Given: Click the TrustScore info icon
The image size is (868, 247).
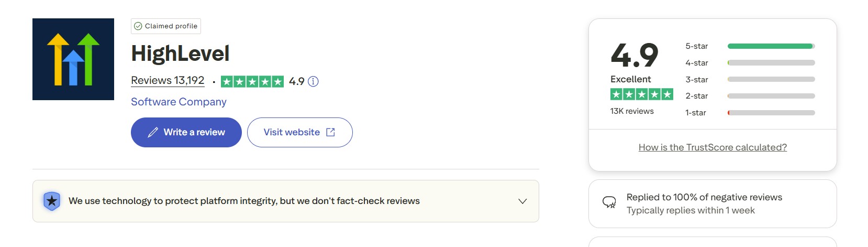Looking at the screenshot, I should pyautogui.click(x=313, y=81).
